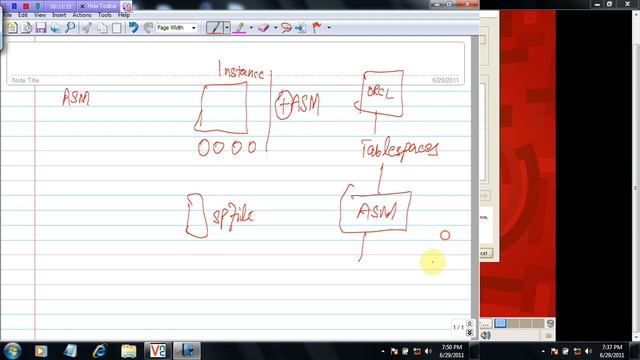This screenshot has height=360, width=640.
Task: Show hidden tray icons near 7:50 PM
Action: (382, 351)
